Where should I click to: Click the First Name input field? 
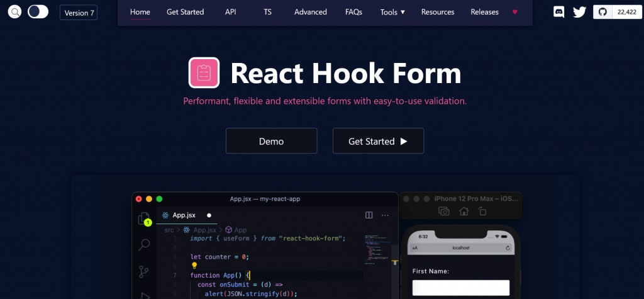click(x=461, y=288)
